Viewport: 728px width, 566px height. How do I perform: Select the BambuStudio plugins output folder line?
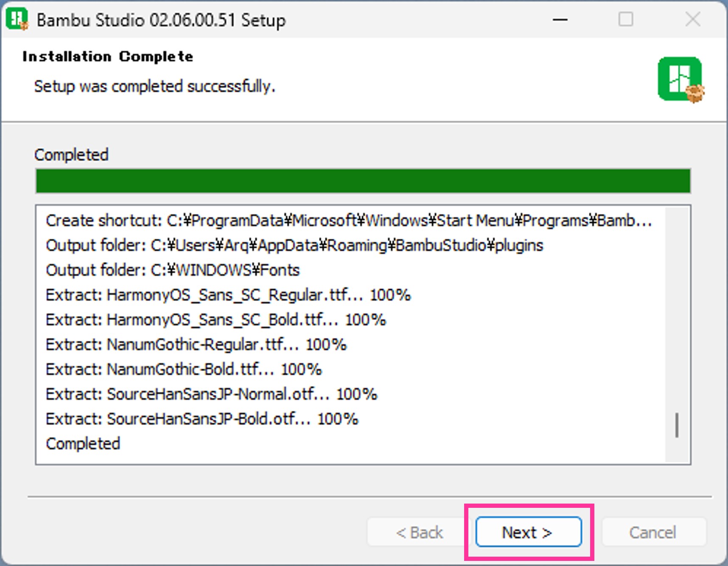point(294,245)
